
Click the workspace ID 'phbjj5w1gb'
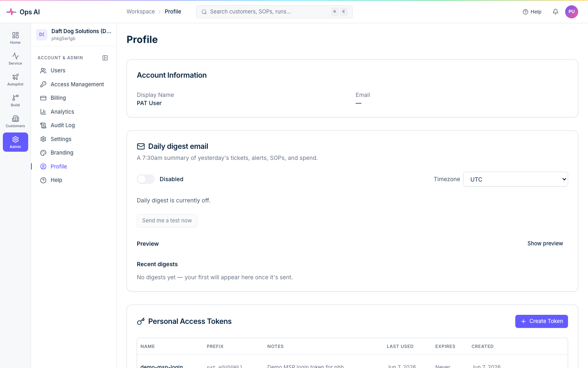click(x=63, y=38)
